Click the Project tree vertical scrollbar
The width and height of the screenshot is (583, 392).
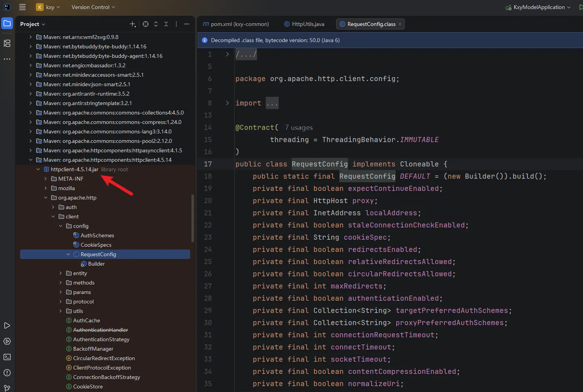coord(192,218)
